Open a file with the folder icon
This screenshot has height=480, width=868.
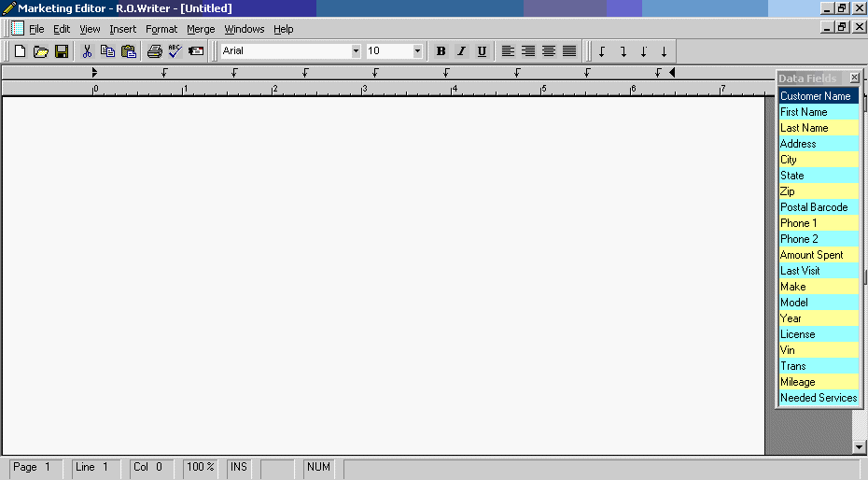pos(40,51)
